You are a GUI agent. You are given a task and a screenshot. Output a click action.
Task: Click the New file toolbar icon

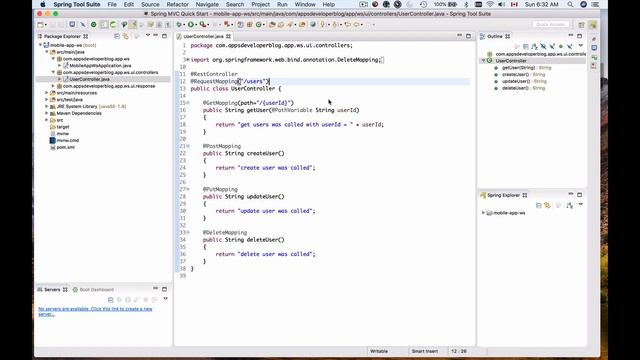pos(40,24)
